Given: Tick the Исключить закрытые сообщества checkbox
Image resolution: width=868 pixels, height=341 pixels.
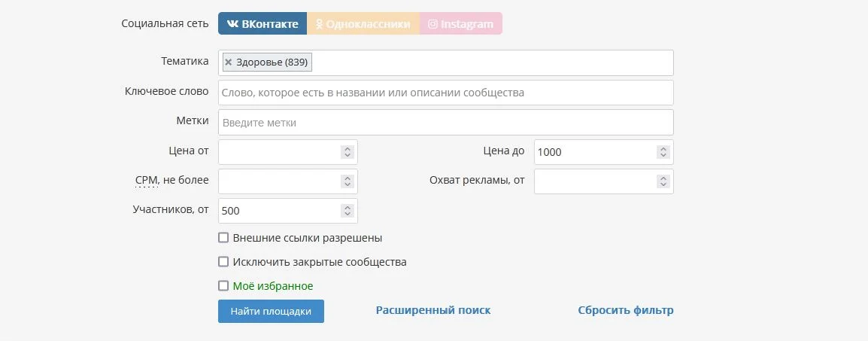Looking at the screenshot, I should point(223,262).
